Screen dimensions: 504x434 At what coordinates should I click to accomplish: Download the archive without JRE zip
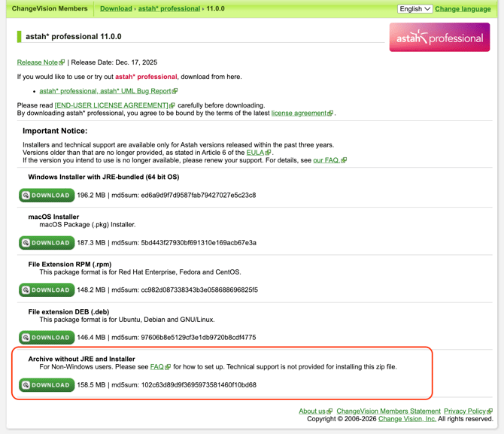[47, 385]
